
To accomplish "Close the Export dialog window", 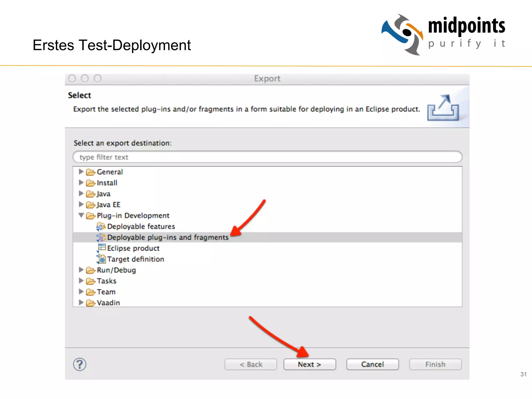I will [72, 78].
